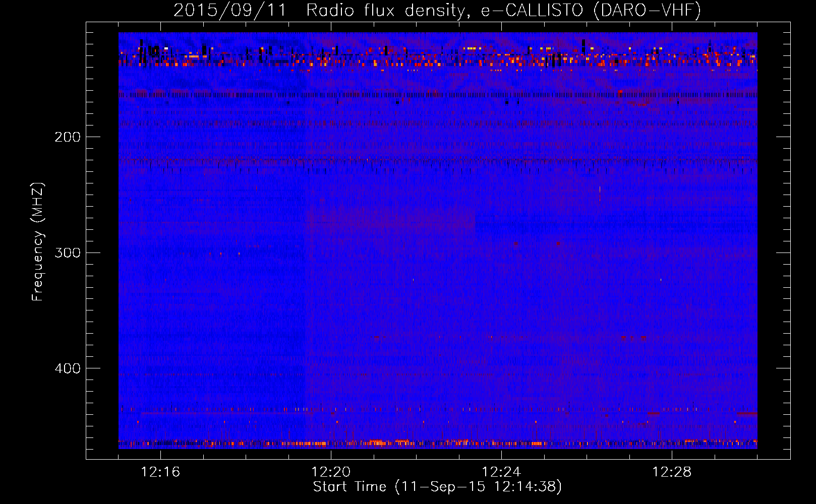The width and height of the screenshot is (816, 504).
Task: Click the 'Frequency (MHZ)' axis label
Action: tap(38, 242)
